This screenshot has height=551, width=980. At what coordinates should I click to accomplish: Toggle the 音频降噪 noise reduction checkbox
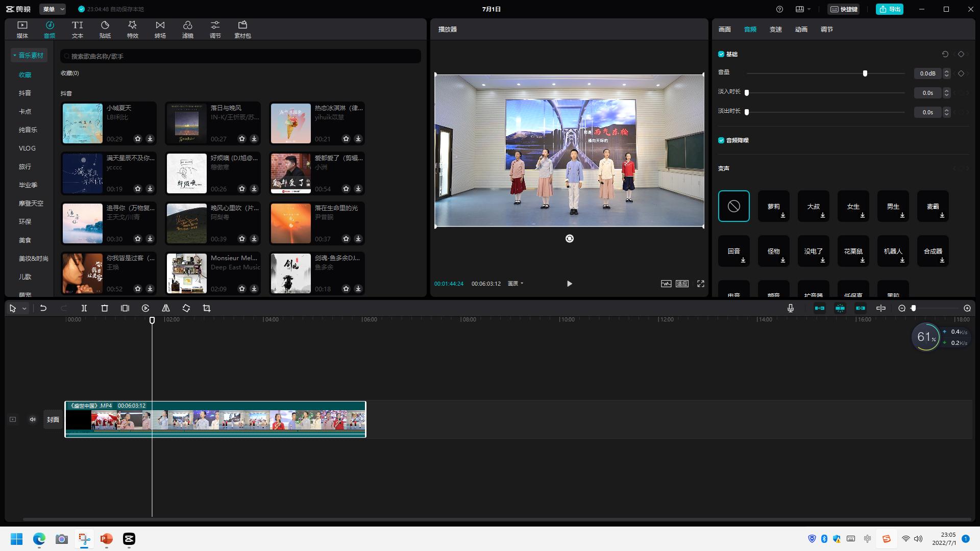coord(721,140)
